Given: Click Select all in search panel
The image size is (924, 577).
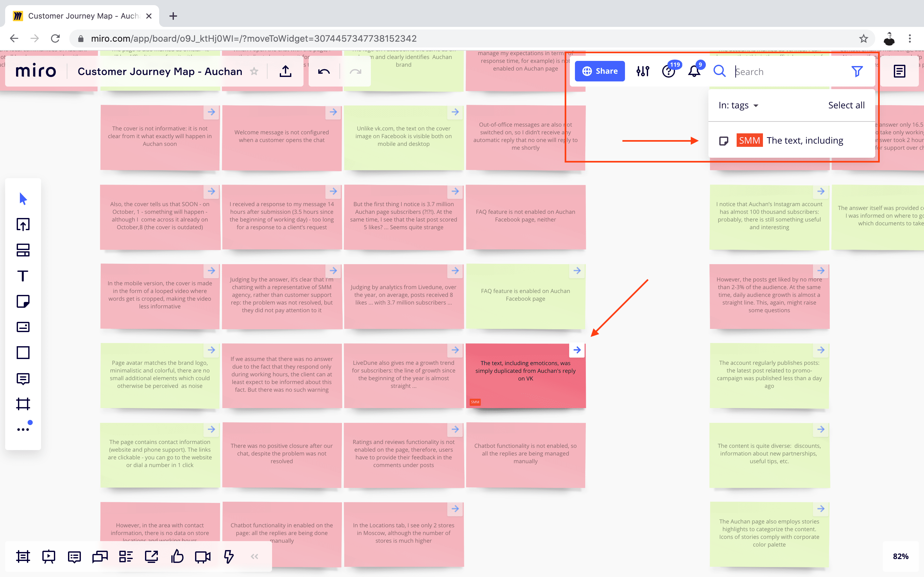Looking at the screenshot, I should 846,105.
